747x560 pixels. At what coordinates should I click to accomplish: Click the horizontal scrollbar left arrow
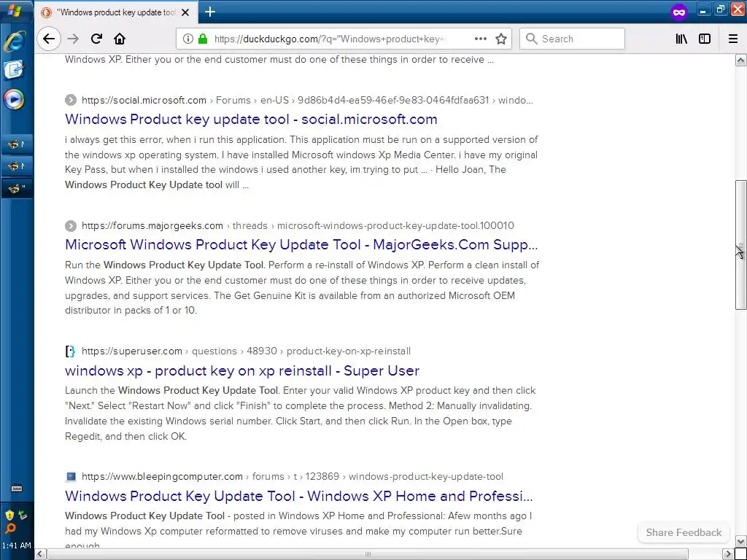pos(41,554)
